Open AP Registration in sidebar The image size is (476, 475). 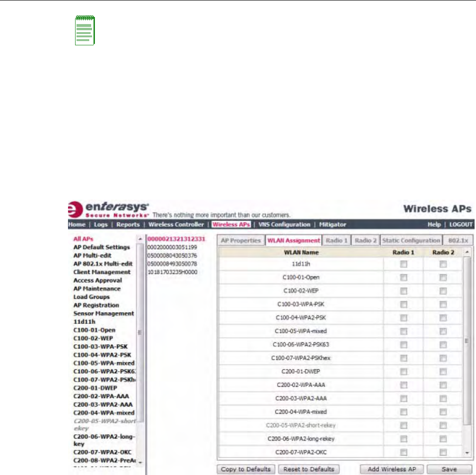click(x=96, y=305)
